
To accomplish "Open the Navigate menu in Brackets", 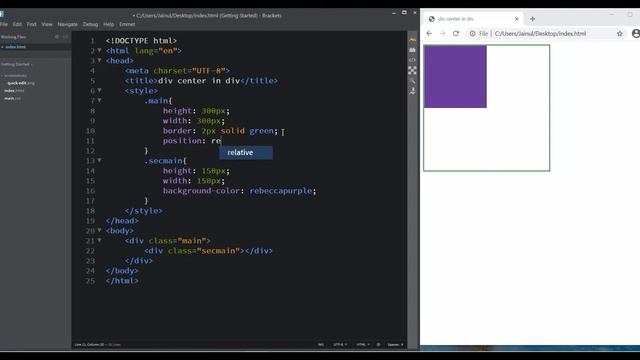I will click(x=67, y=24).
